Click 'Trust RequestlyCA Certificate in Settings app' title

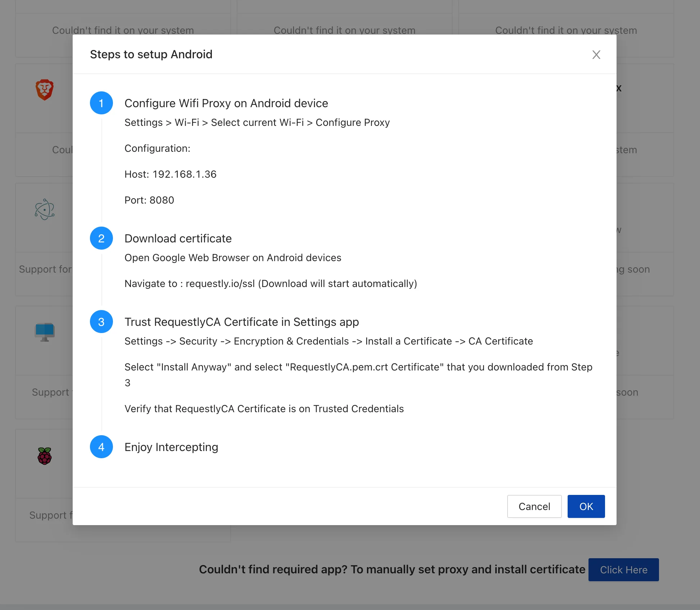242,322
